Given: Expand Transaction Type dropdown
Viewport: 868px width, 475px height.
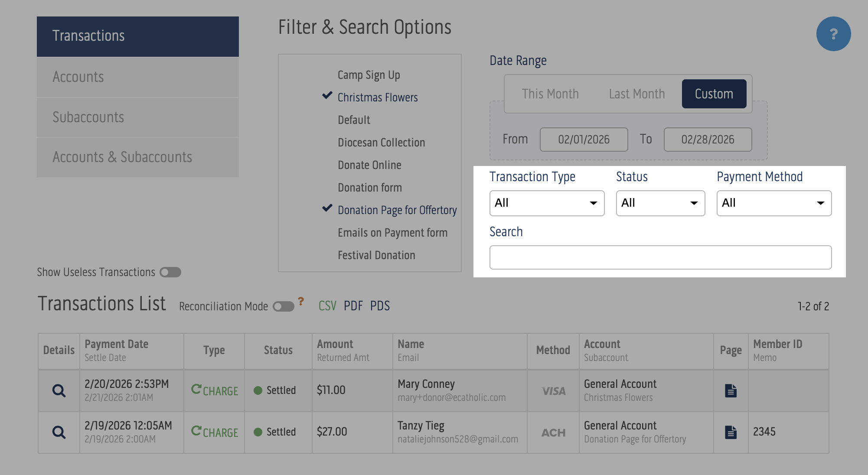Looking at the screenshot, I should click(547, 203).
